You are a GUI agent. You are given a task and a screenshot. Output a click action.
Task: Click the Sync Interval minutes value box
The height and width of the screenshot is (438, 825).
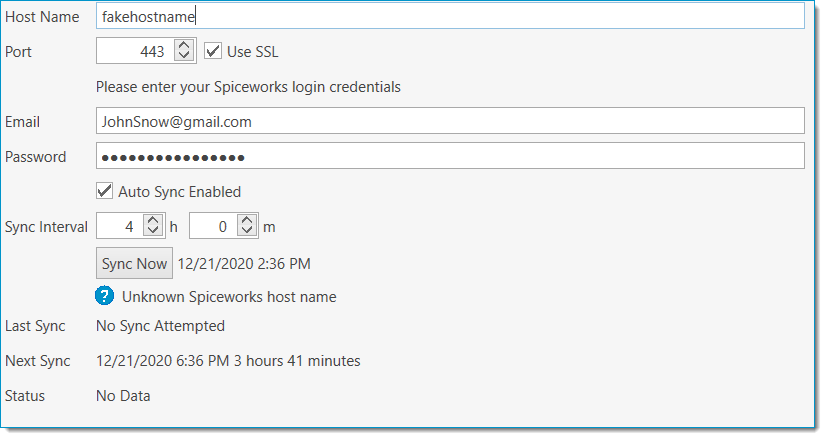(213, 226)
